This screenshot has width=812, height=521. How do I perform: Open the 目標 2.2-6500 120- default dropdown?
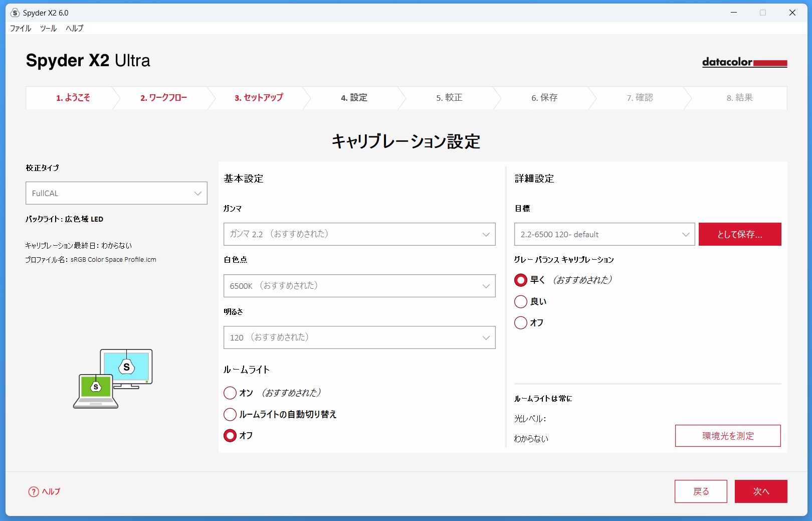pyautogui.click(x=604, y=234)
